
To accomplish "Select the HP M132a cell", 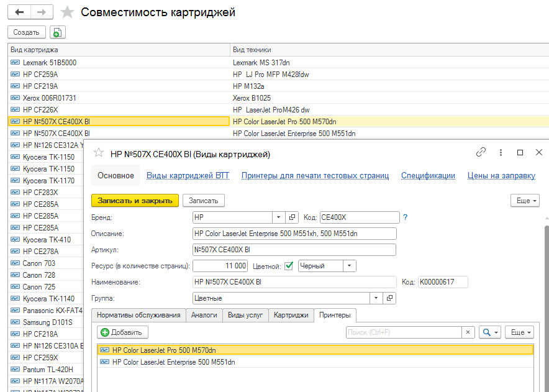I will [x=389, y=86].
